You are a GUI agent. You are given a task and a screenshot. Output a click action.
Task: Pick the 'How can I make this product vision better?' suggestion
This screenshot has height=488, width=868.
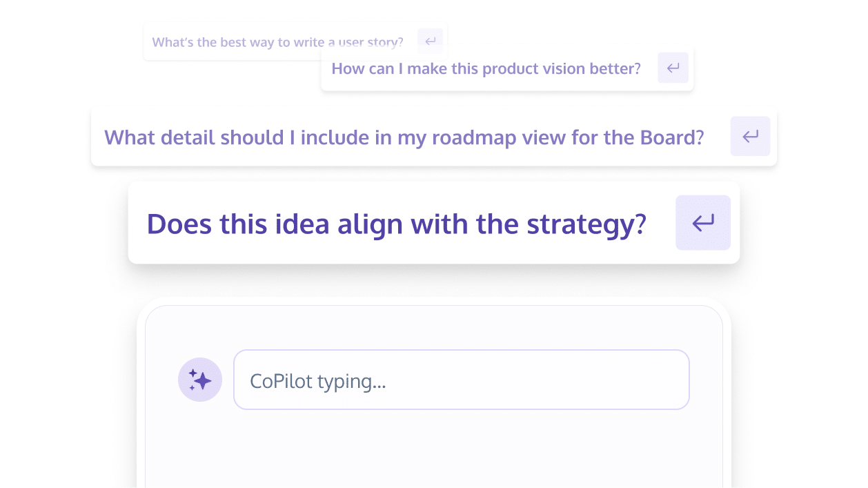tap(486, 68)
